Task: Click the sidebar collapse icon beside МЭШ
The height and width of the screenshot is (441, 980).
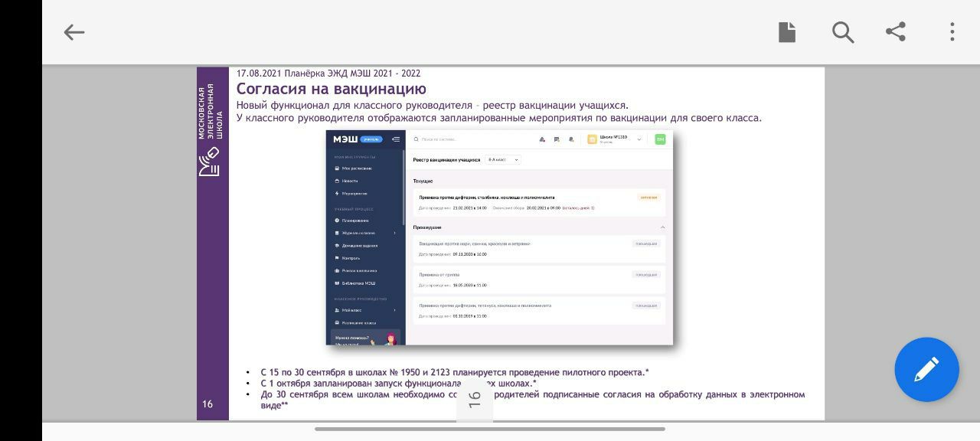Action: point(395,139)
